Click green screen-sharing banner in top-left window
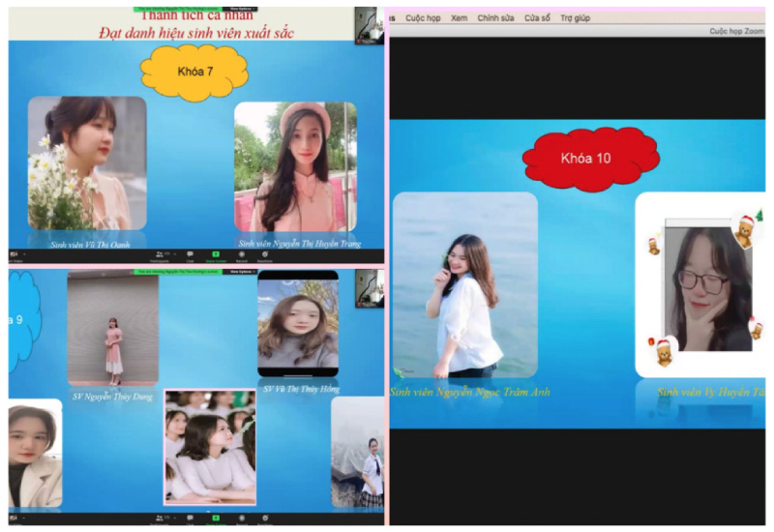Image resolution: width=774 pixels, height=532 pixels. coord(178,9)
